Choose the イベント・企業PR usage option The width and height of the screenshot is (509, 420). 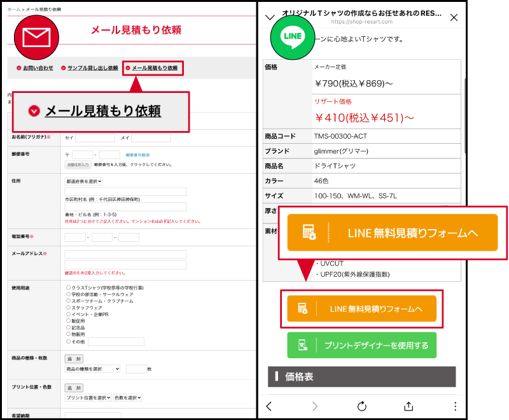point(67,314)
